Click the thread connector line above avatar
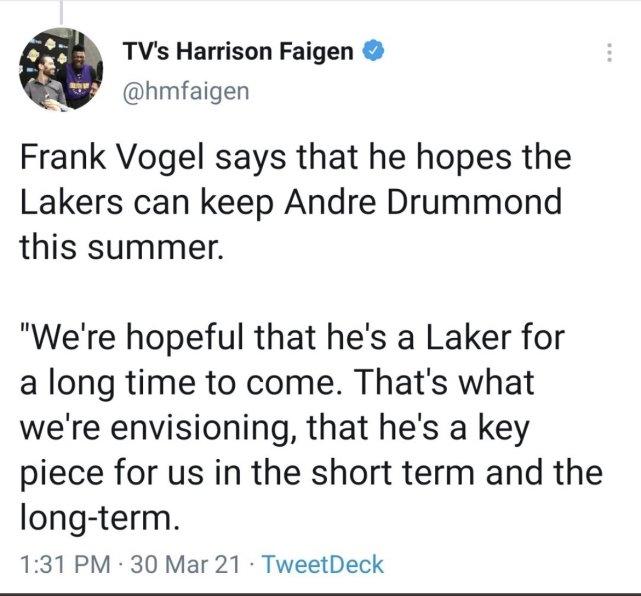Image resolution: width=641 pixels, height=596 pixels. [62, 10]
